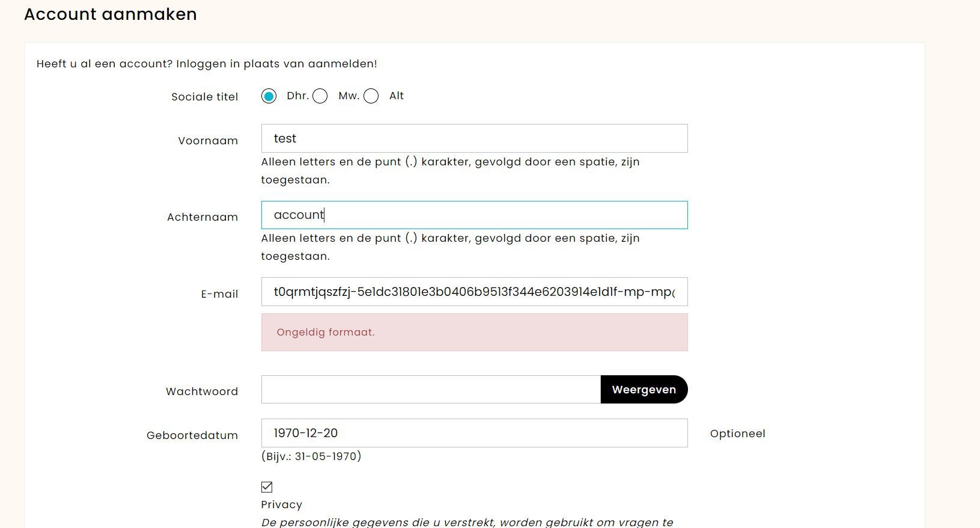This screenshot has height=528, width=980.
Task: Select the Alt radio button
Action: [x=371, y=96]
